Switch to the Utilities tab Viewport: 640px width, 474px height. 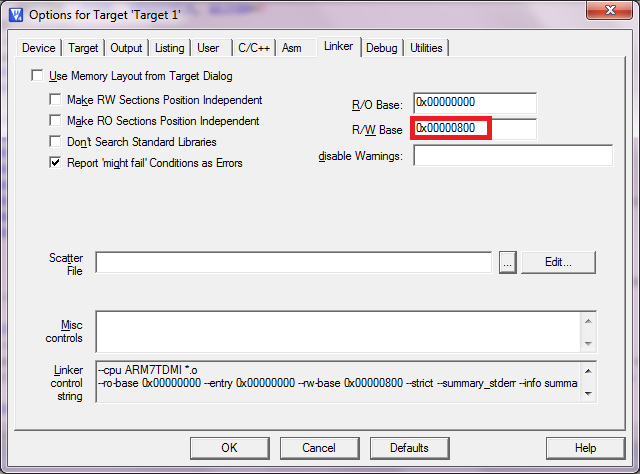426,48
